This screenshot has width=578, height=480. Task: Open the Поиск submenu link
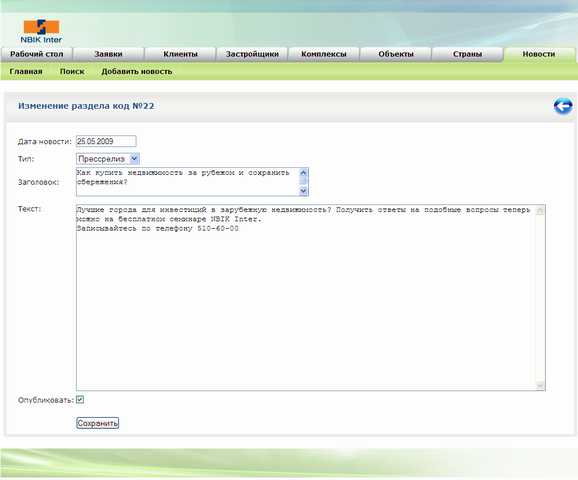click(72, 72)
